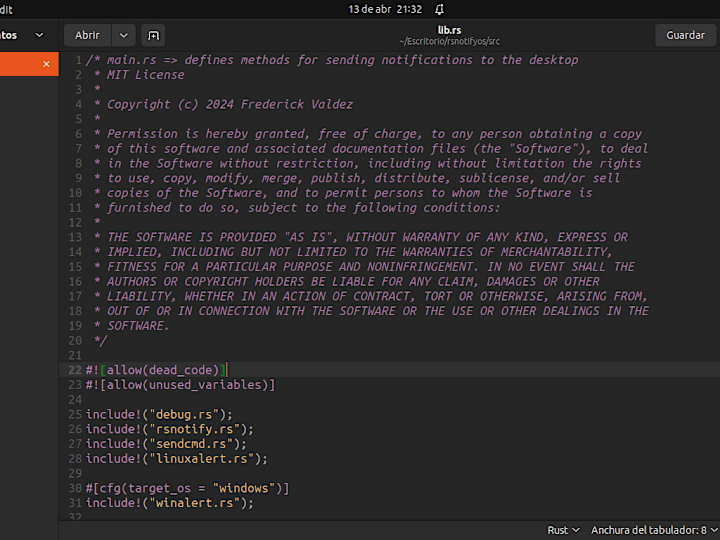Image resolution: width=720 pixels, height=540 pixels.
Task: Click the line starting THE SOFTWARE IS PROVIDED
Action: [361, 237]
